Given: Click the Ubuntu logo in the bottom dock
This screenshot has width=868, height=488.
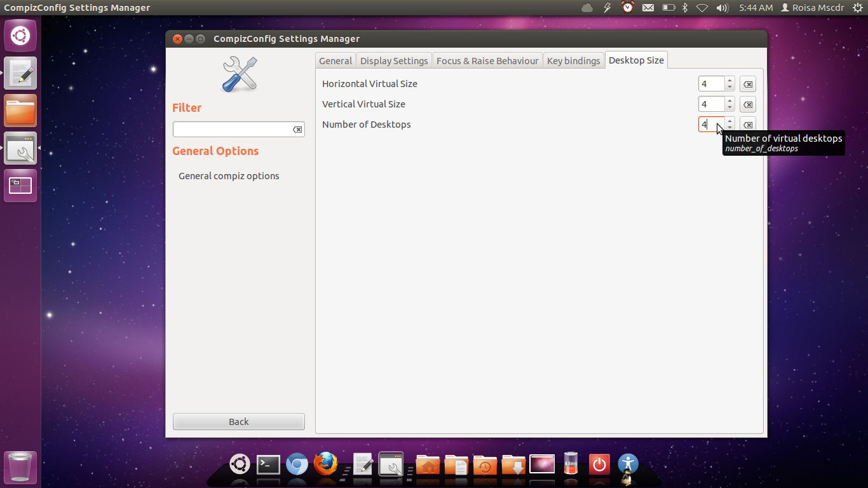Looking at the screenshot, I should [240, 464].
